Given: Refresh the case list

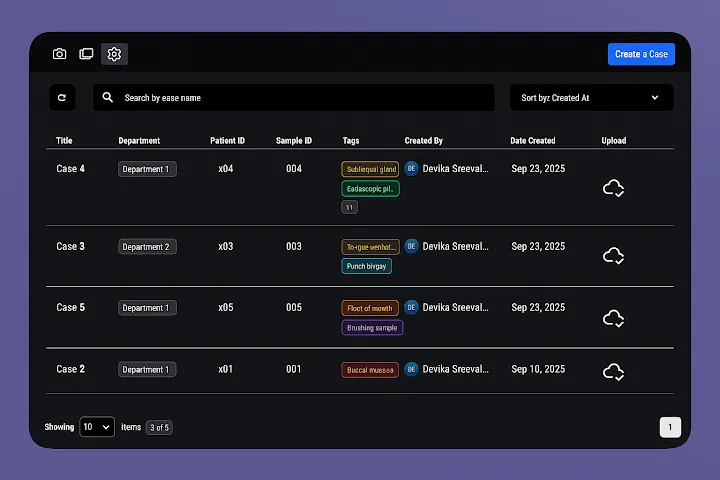Looking at the screenshot, I should point(62,97).
